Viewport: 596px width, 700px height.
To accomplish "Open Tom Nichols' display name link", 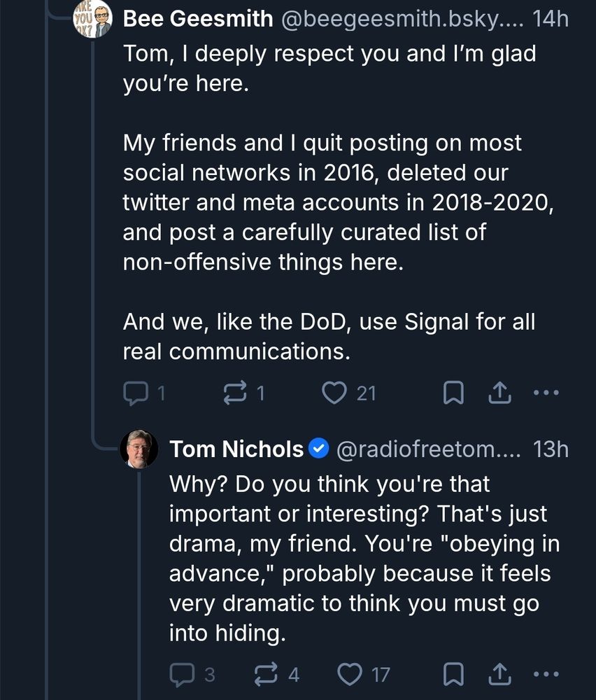I will (x=236, y=449).
